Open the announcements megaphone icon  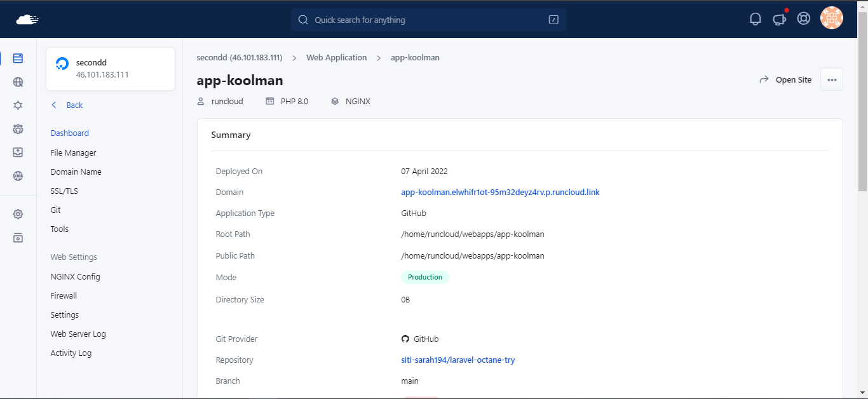pos(780,19)
